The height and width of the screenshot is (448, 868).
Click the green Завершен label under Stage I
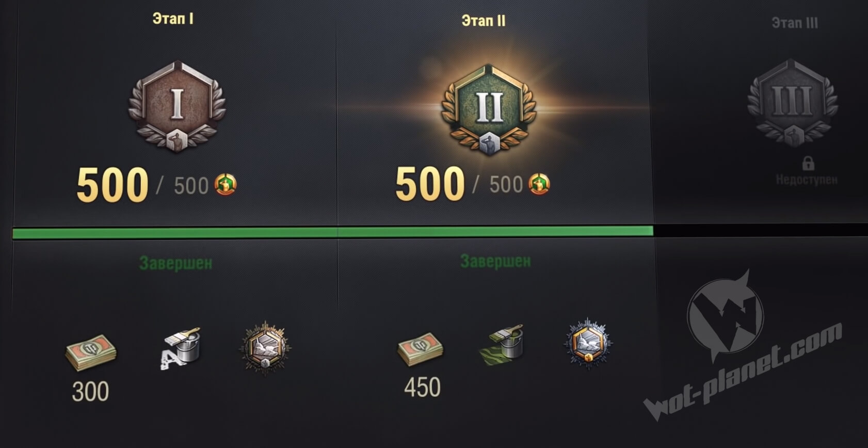pos(175,263)
